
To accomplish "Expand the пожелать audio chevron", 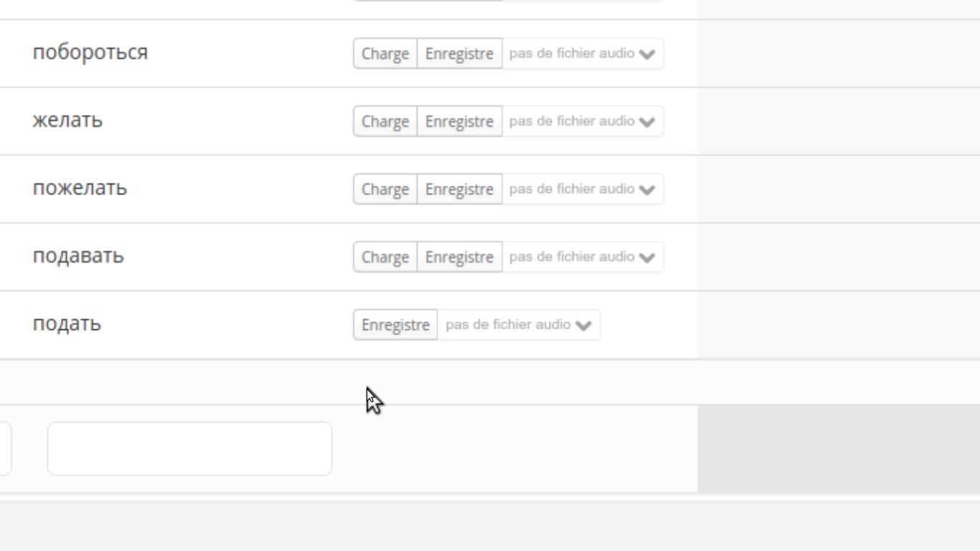I will click(x=647, y=190).
